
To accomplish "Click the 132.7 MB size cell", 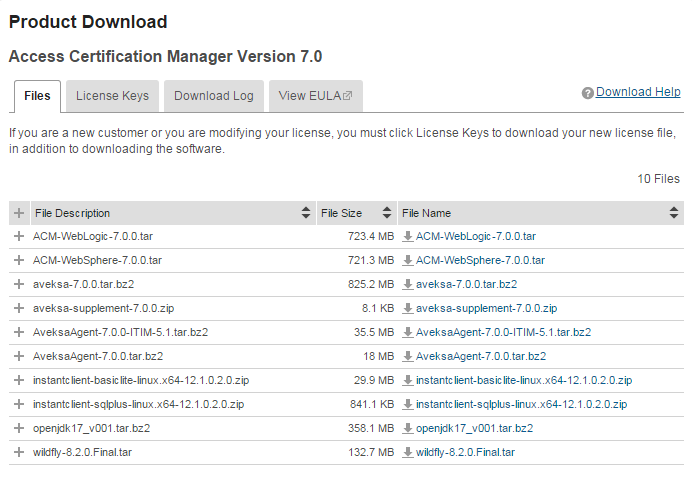I will pyautogui.click(x=371, y=452).
